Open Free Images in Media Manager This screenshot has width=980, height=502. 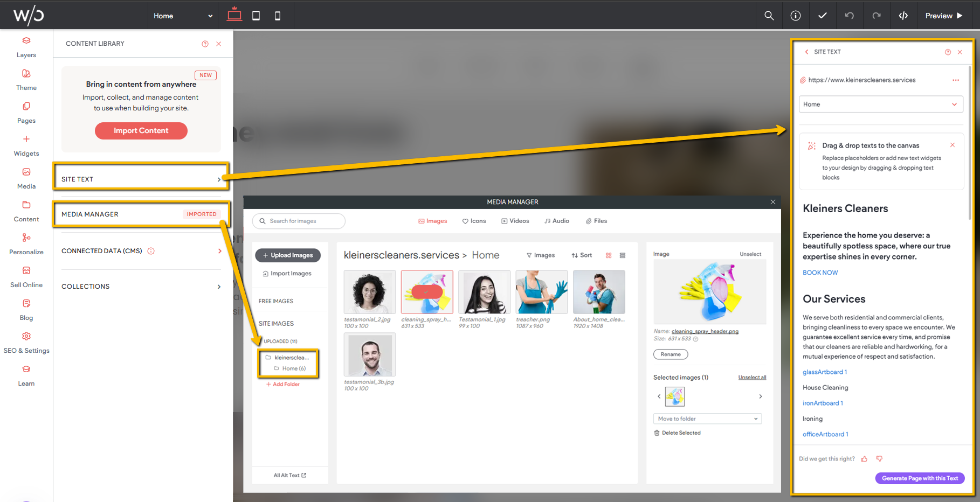pos(276,301)
